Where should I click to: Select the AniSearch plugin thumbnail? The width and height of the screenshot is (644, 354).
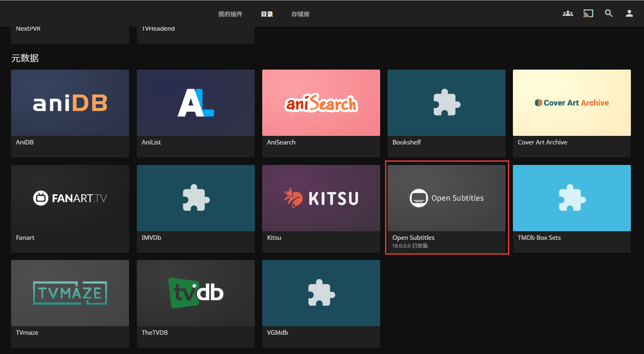[321, 103]
